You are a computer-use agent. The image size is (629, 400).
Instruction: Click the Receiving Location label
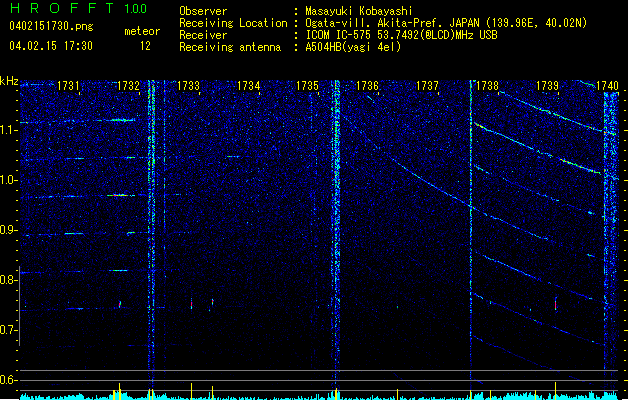tap(233, 23)
